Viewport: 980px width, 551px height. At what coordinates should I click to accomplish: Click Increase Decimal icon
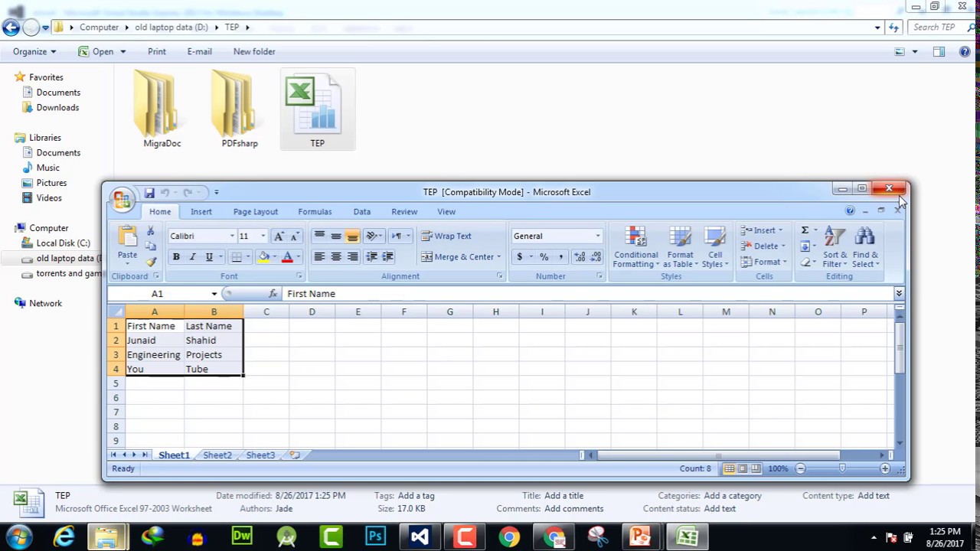[579, 257]
